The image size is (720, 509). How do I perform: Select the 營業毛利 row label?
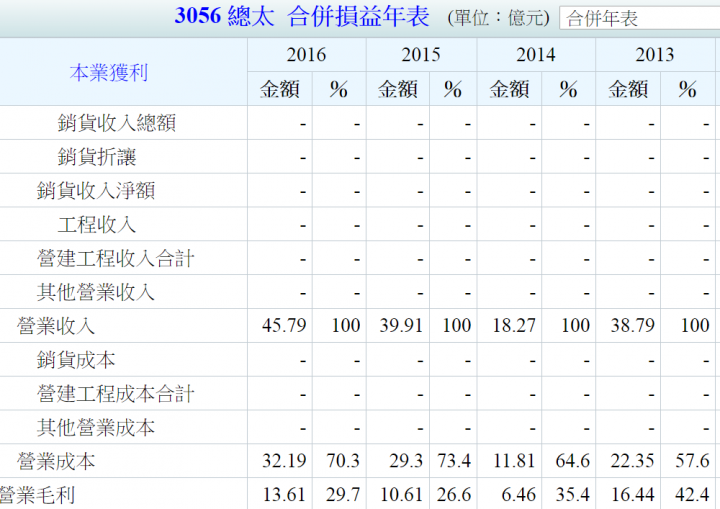(x=37, y=495)
